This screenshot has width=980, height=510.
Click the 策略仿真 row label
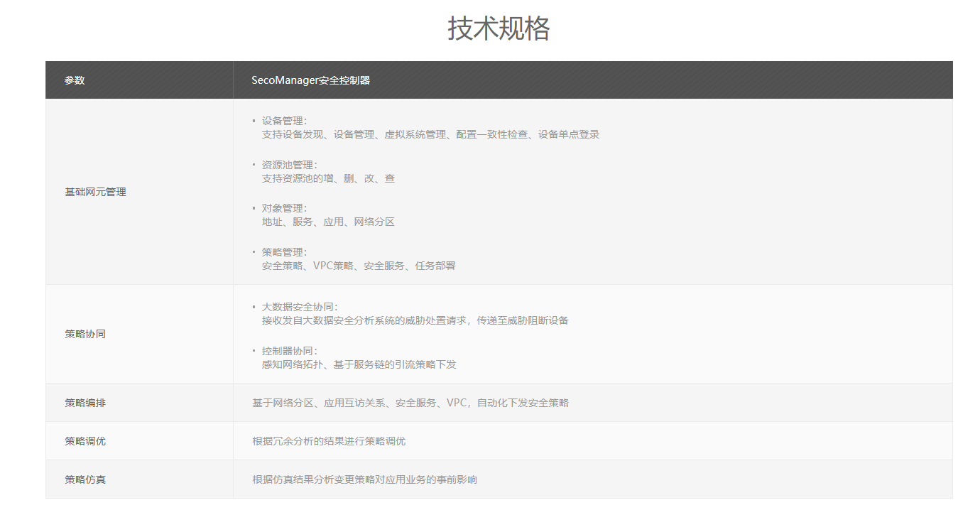tap(85, 479)
